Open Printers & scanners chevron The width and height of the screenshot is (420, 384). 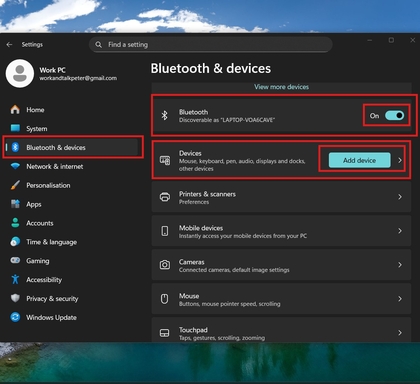(400, 197)
